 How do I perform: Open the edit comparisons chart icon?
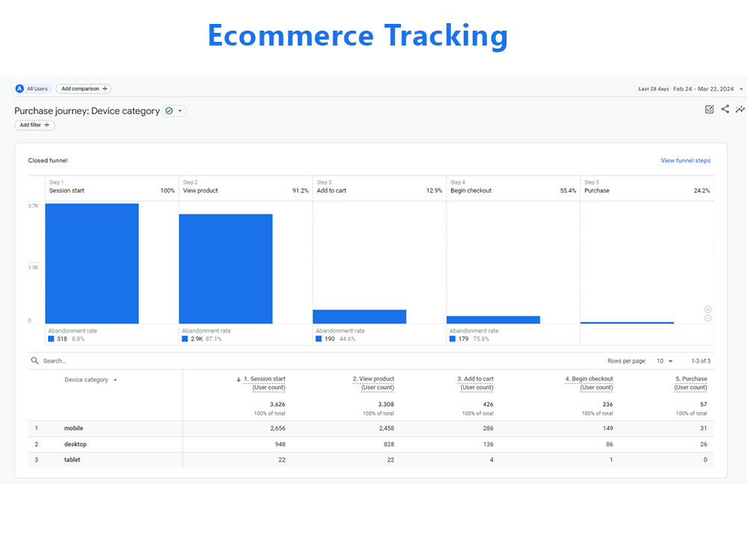[x=710, y=110]
